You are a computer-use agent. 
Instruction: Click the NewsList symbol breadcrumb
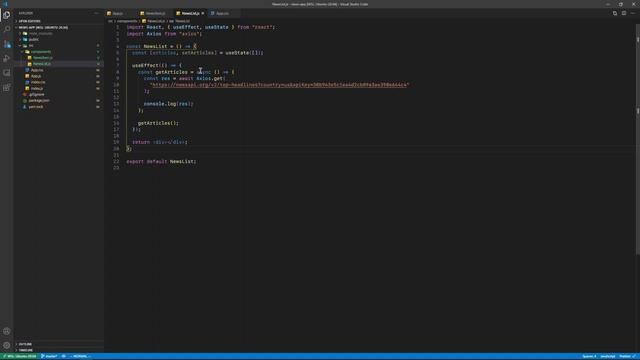[x=182, y=21]
